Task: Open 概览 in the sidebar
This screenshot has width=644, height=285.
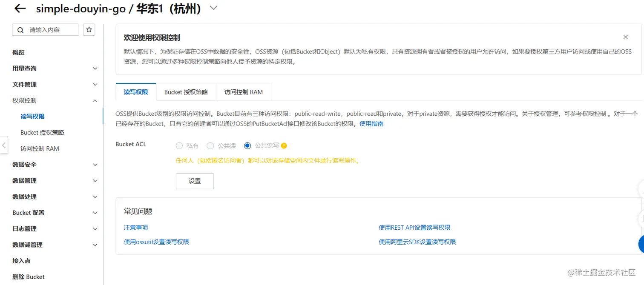Action: click(18, 52)
